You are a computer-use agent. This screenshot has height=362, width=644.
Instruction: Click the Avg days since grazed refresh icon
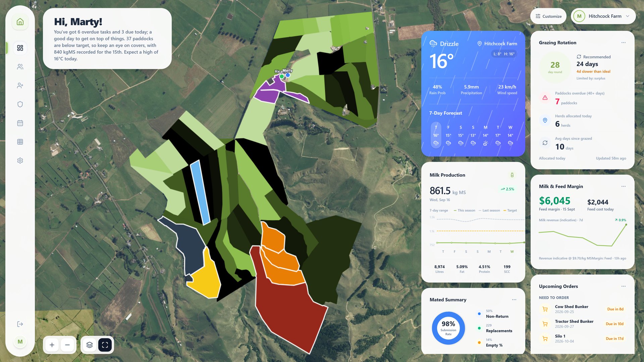[x=545, y=143]
